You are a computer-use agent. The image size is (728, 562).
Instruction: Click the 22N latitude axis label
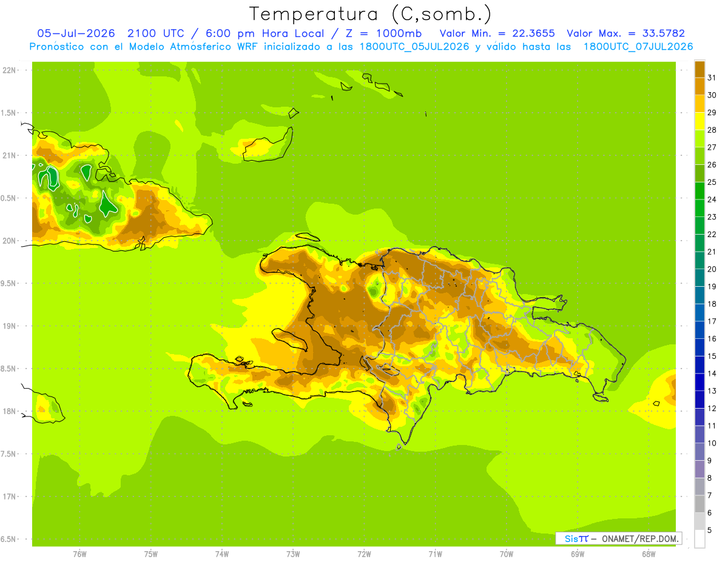pos(9,70)
